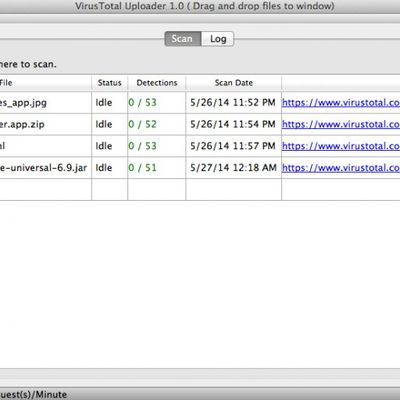
Task: Click scan date 5/26/14 11:52 PM
Action: tap(233, 103)
